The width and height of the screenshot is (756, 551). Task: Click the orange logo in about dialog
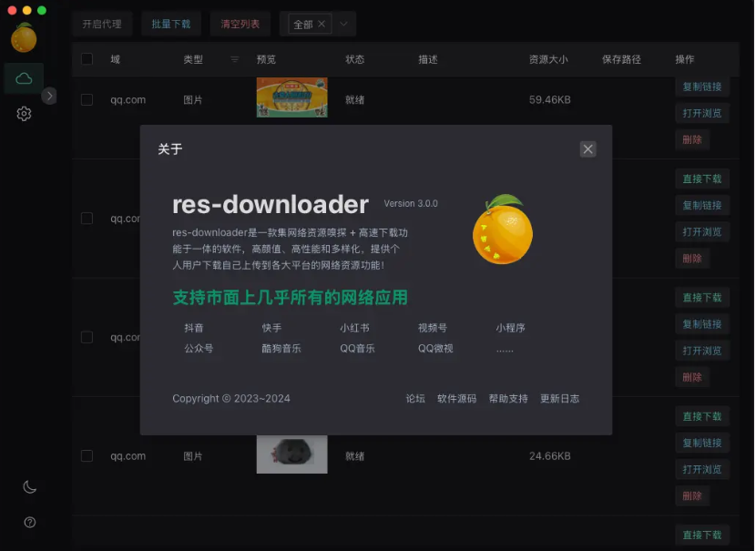click(x=503, y=230)
